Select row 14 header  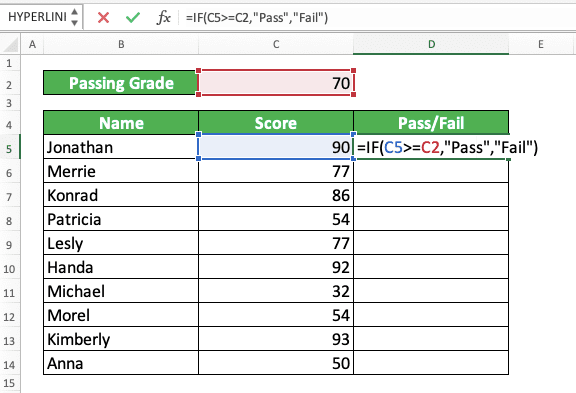tap(10, 364)
